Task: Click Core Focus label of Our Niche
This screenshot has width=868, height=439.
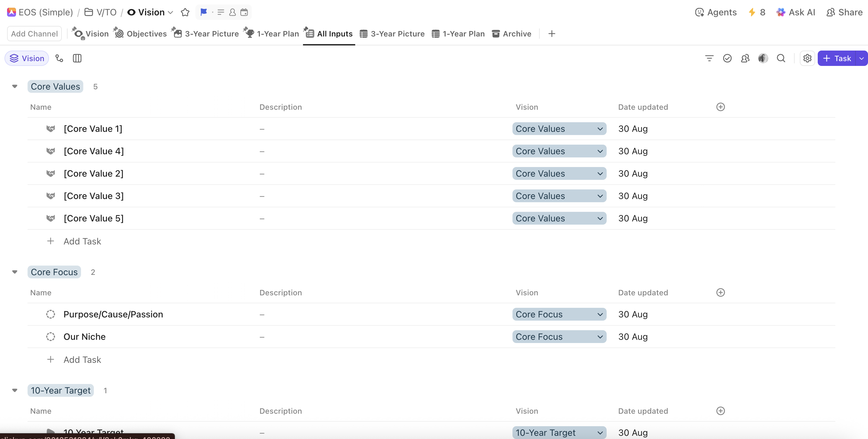Action: (539, 337)
